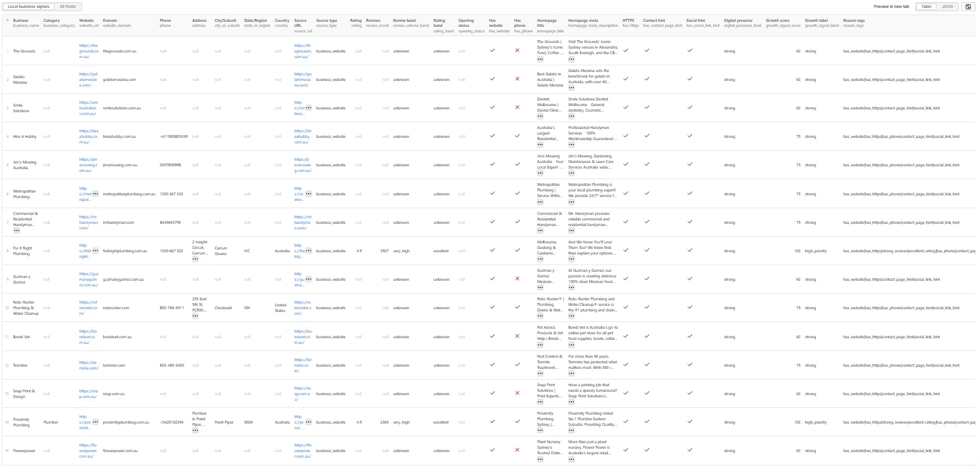Select the JSON view tab
Image resolution: width=980 pixels, height=466 pixels.
pyautogui.click(x=948, y=7)
